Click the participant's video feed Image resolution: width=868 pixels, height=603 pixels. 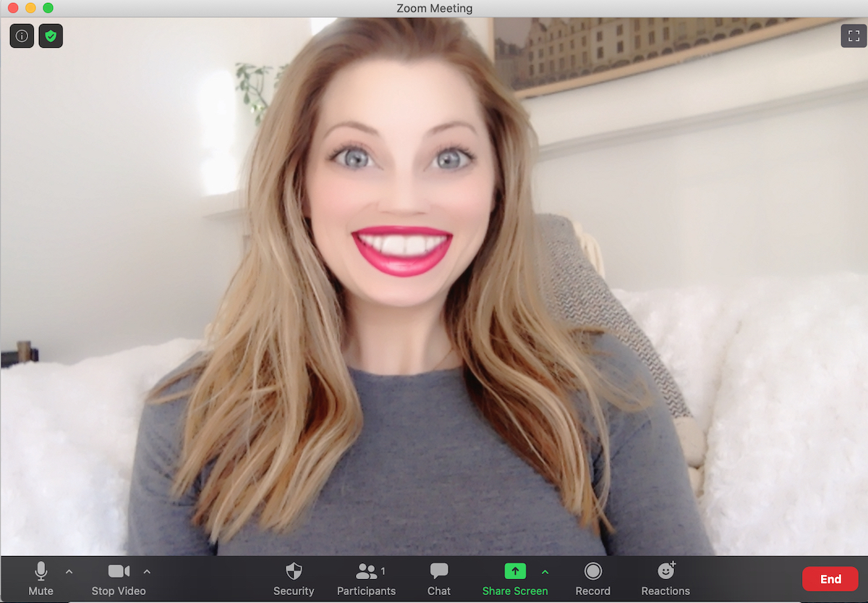(434, 290)
